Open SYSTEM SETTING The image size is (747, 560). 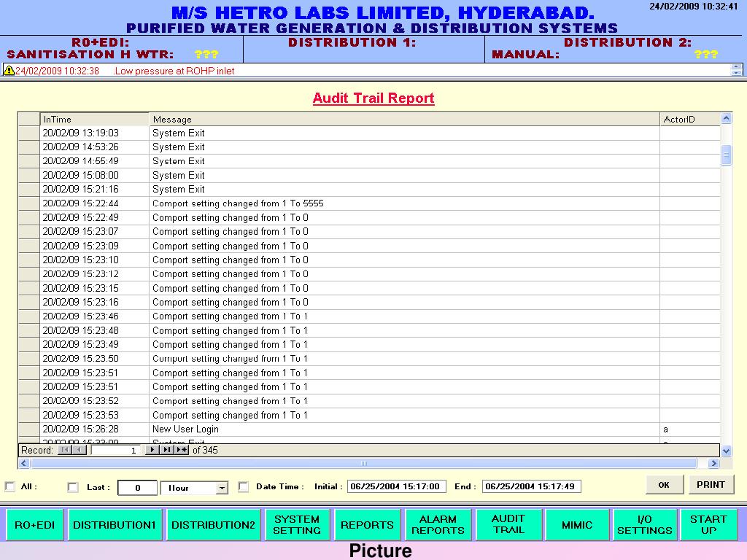click(297, 525)
